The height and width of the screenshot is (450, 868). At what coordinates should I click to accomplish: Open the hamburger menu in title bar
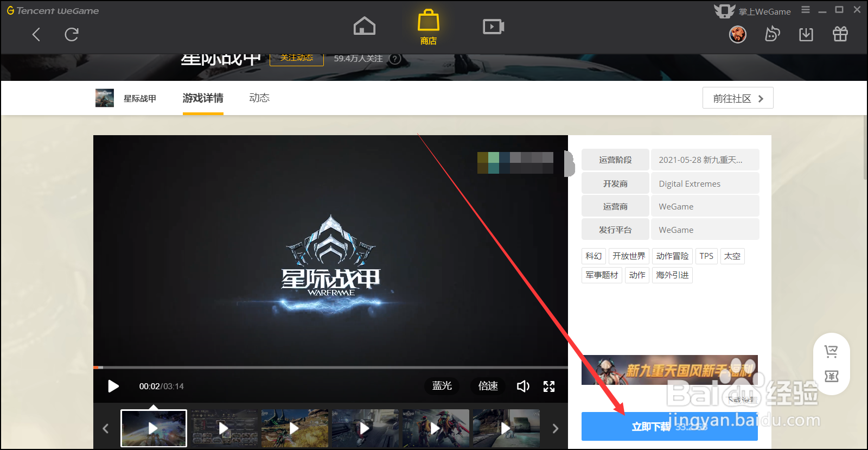(806, 10)
